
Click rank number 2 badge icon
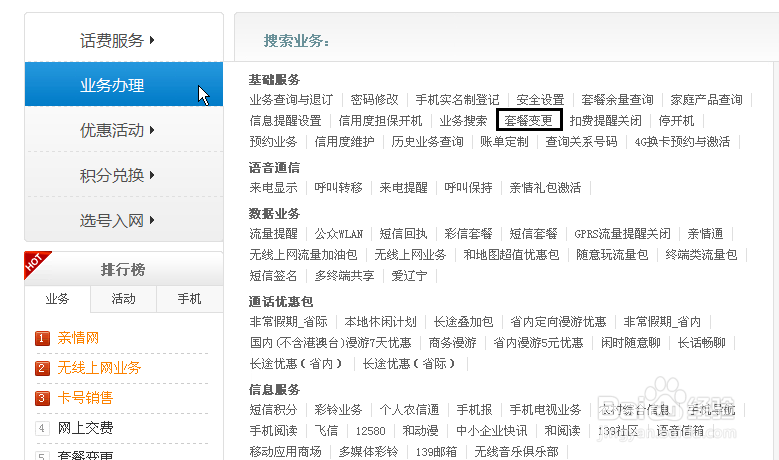pyautogui.click(x=42, y=369)
